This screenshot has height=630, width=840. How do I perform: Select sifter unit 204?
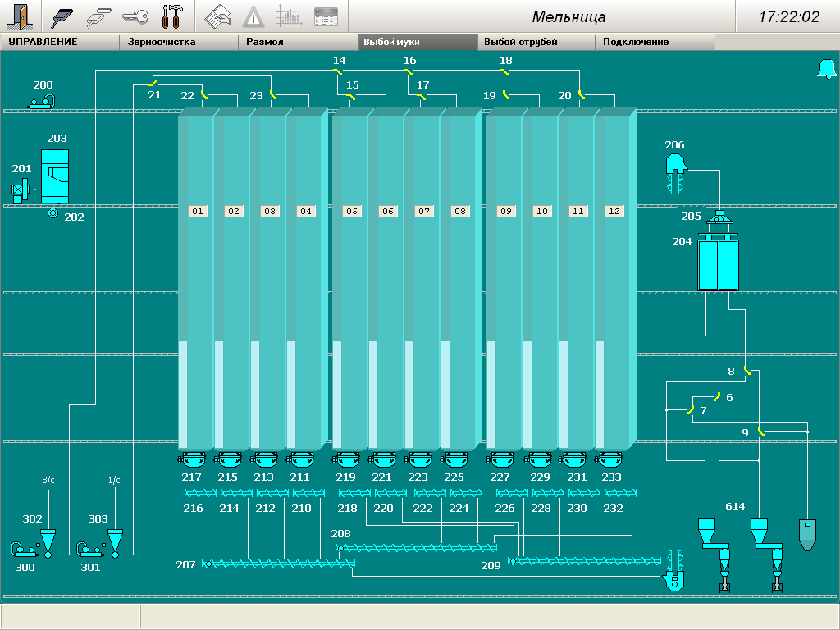pyautogui.click(x=719, y=265)
